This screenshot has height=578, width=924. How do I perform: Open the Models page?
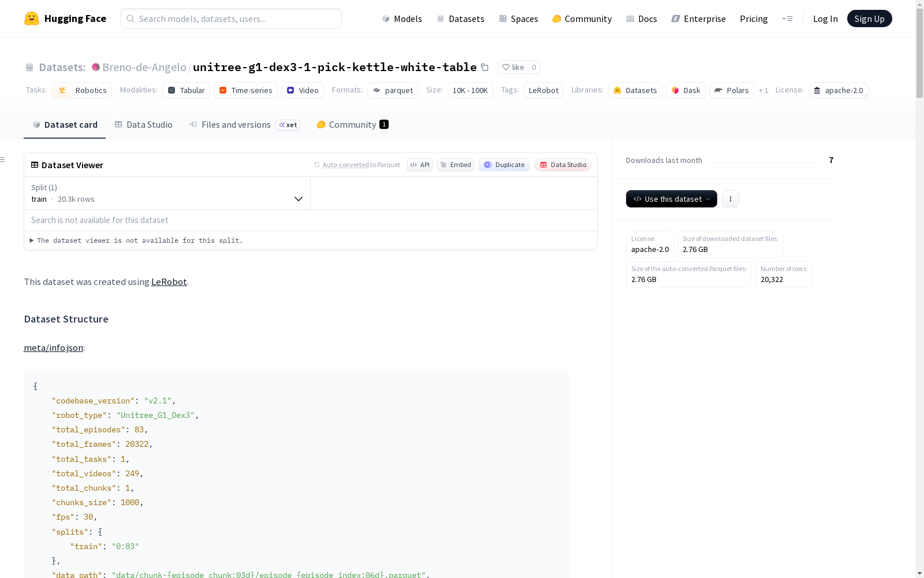click(x=402, y=18)
